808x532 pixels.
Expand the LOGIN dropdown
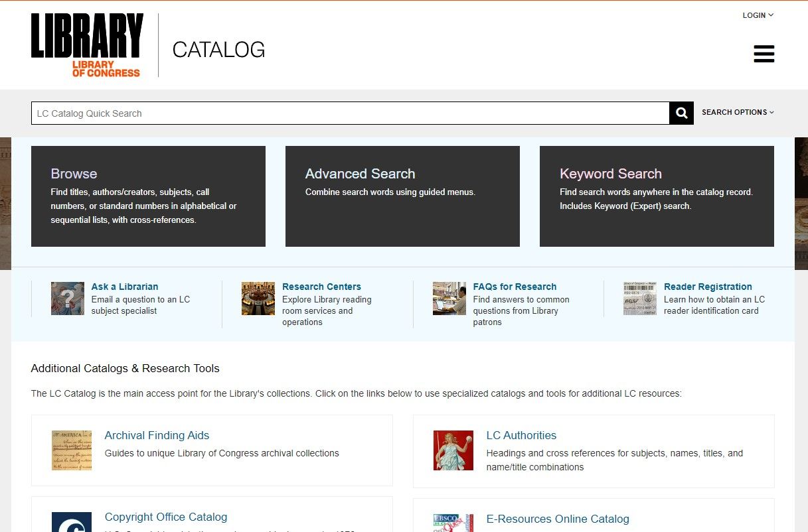(x=757, y=15)
